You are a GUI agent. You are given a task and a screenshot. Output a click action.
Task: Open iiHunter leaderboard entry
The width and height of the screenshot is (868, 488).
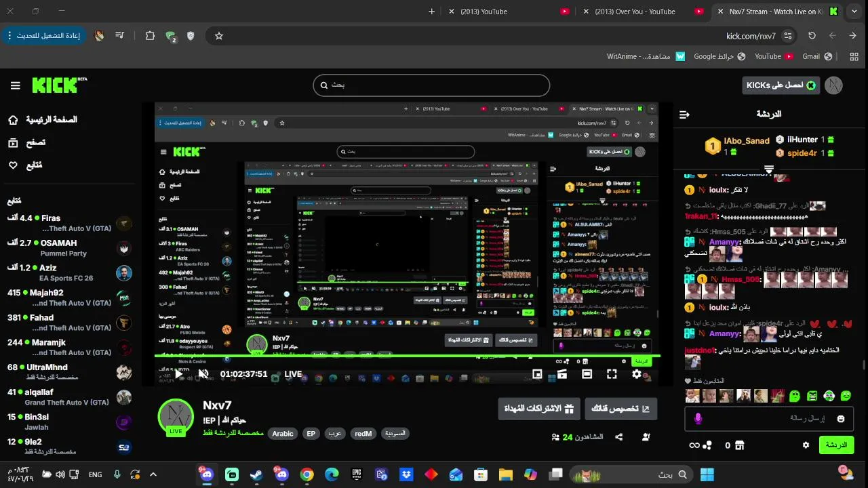[805, 140]
